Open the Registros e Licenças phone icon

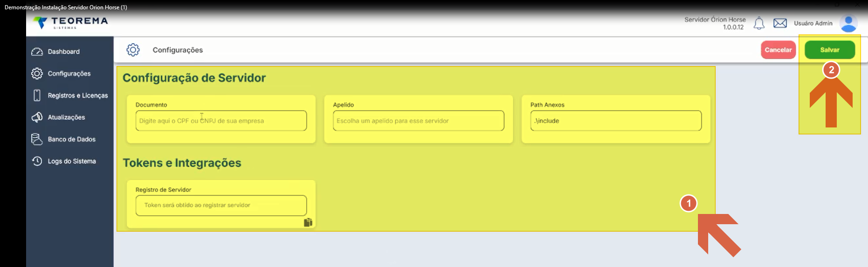pyautogui.click(x=37, y=95)
